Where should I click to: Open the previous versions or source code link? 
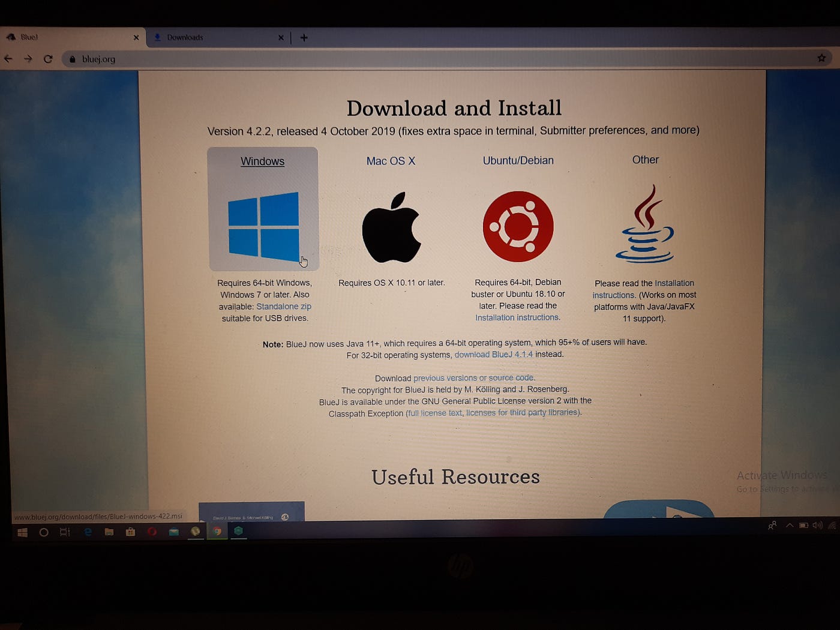(x=473, y=378)
